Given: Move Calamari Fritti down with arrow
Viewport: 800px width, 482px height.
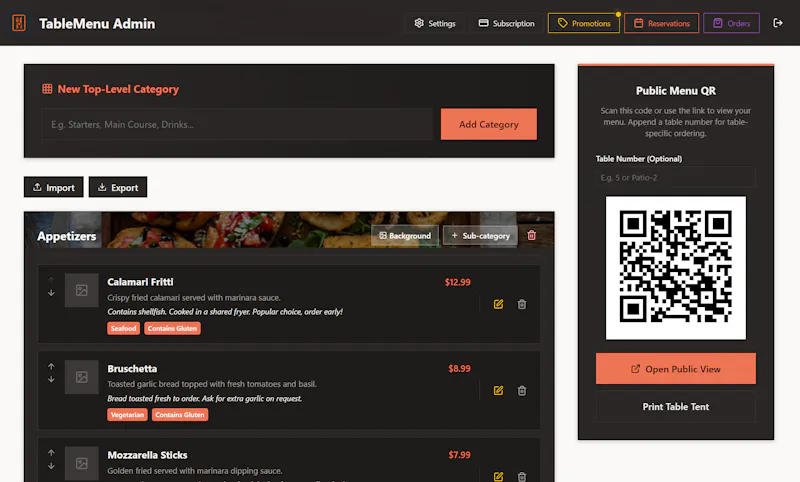Looking at the screenshot, I should (x=51, y=293).
